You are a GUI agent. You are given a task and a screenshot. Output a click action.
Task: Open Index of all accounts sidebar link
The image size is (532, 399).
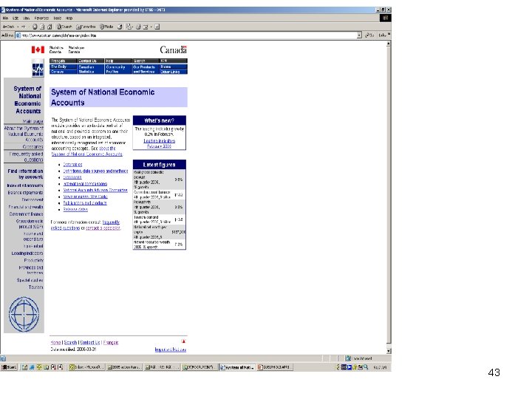coord(25,185)
